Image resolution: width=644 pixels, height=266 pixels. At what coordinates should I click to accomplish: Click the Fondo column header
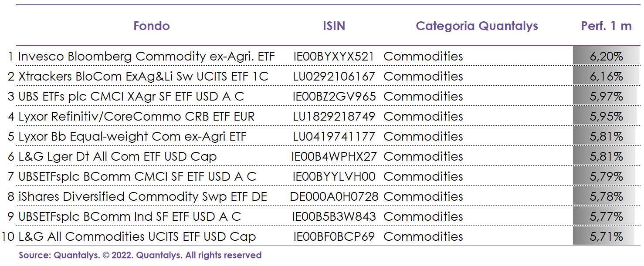(x=151, y=26)
